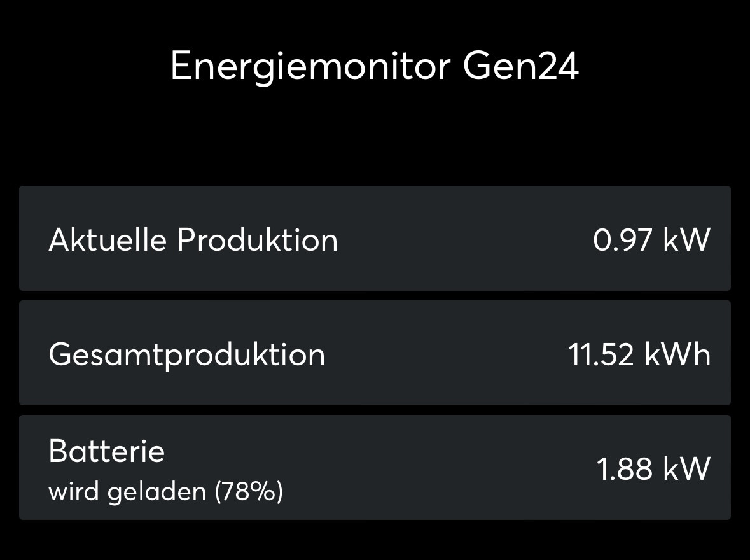Tap the word Energiemonitor in the title
The height and width of the screenshot is (560, 750).
pos(310,66)
